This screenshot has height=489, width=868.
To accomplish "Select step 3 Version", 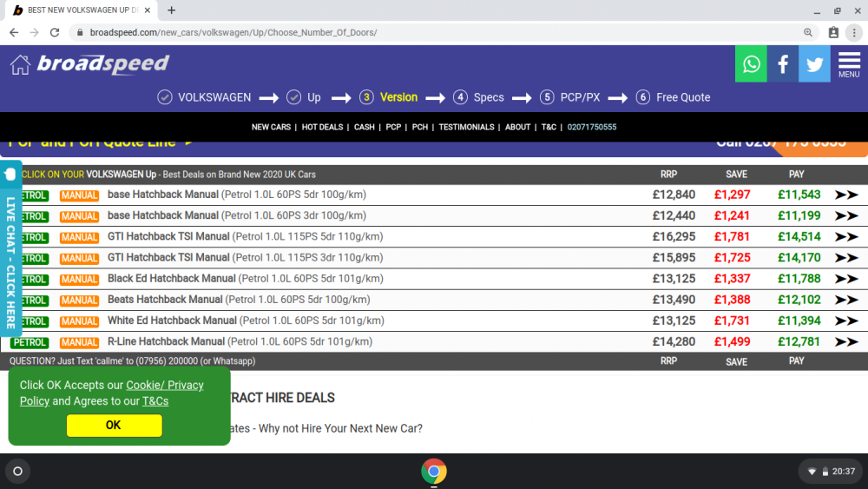I will [x=388, y=97].
